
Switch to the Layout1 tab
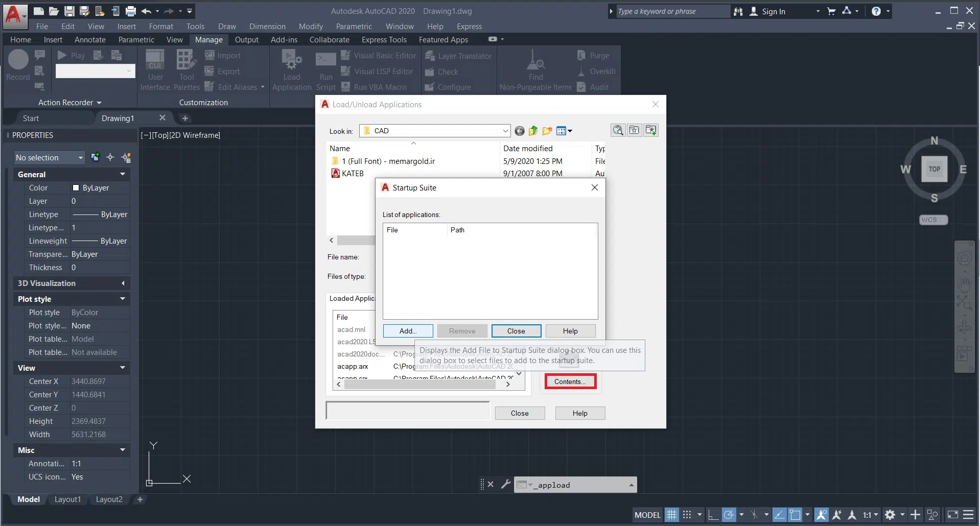pos(67,499)
